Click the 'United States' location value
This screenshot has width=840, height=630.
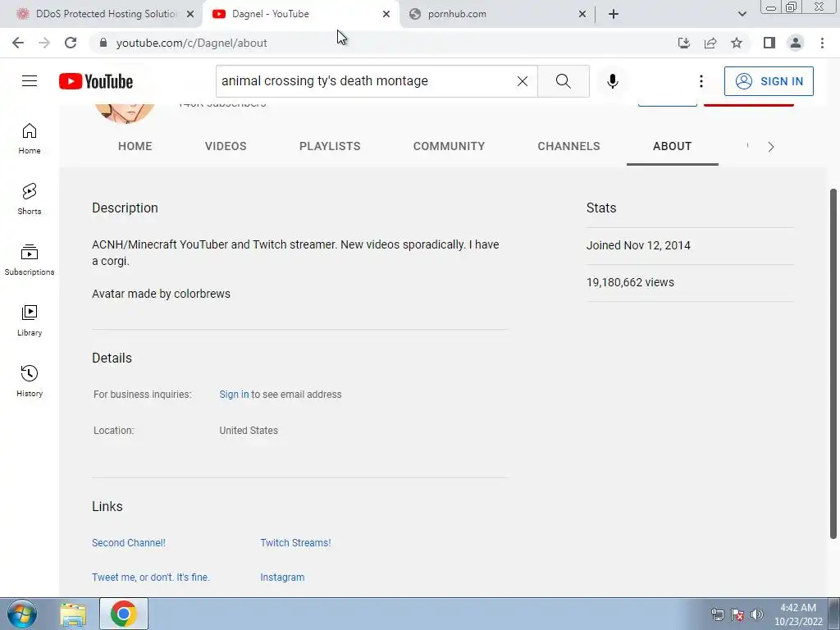pyautogui.click(x=249, y=430)
